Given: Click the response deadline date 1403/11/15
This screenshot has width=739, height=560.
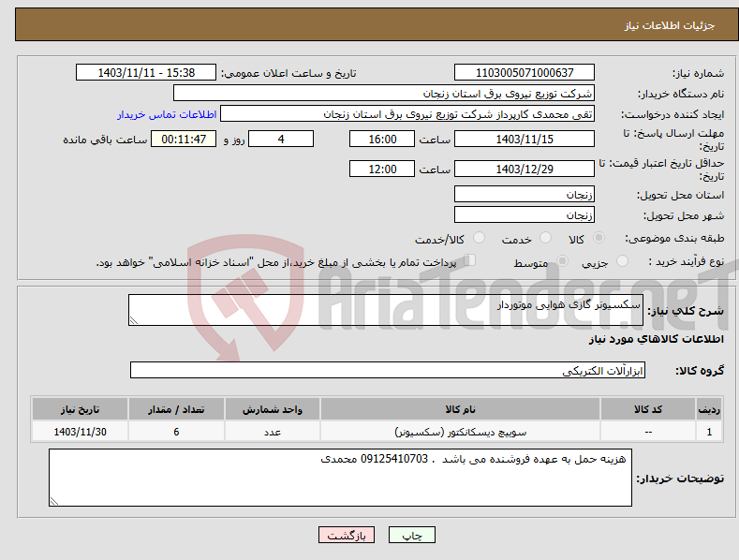Looking at the screenshot, I should click(x=525, y=139).
